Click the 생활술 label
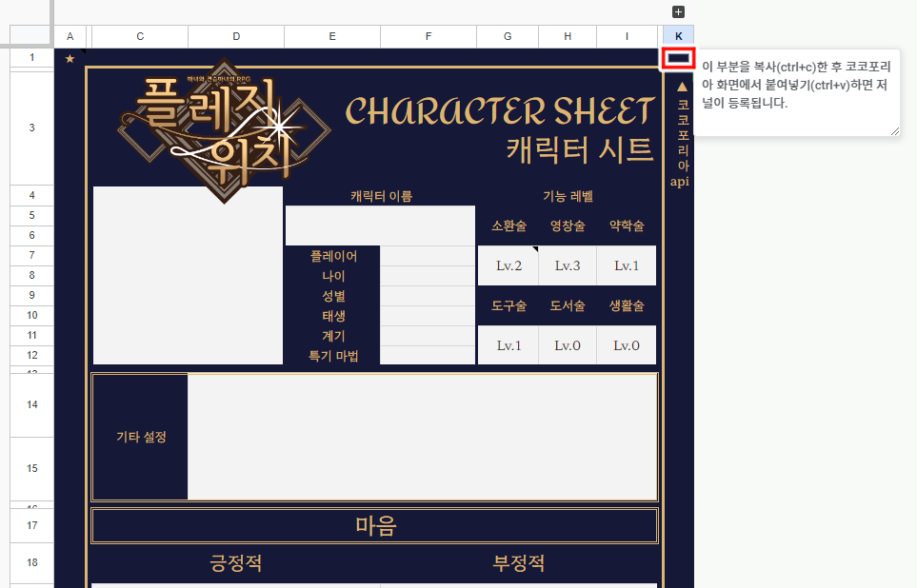 [x=627, y=305]
